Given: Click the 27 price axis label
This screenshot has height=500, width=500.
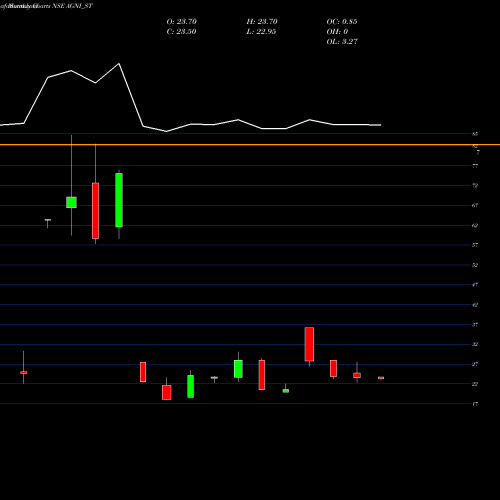Looking at the screenshot, I should tap(475, 364).
